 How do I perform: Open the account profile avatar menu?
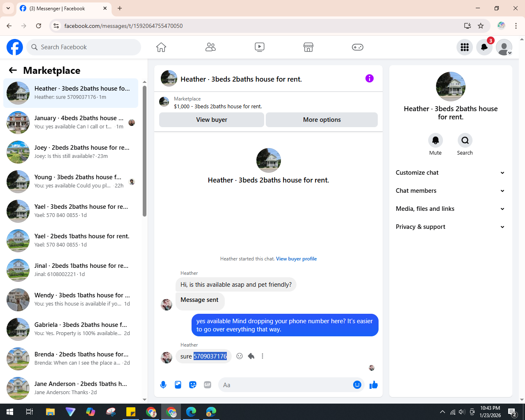504,47
